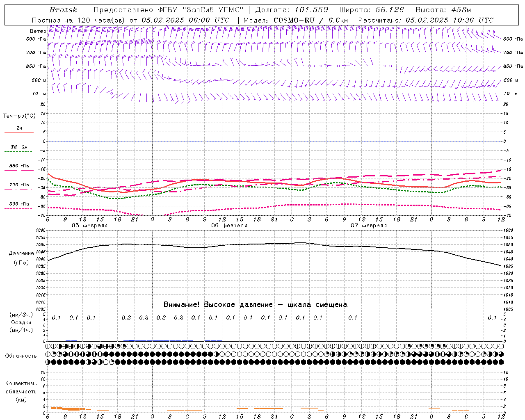Click the 05 февраля date label
The width and height of the screenshot is (525, 420).
90,226
